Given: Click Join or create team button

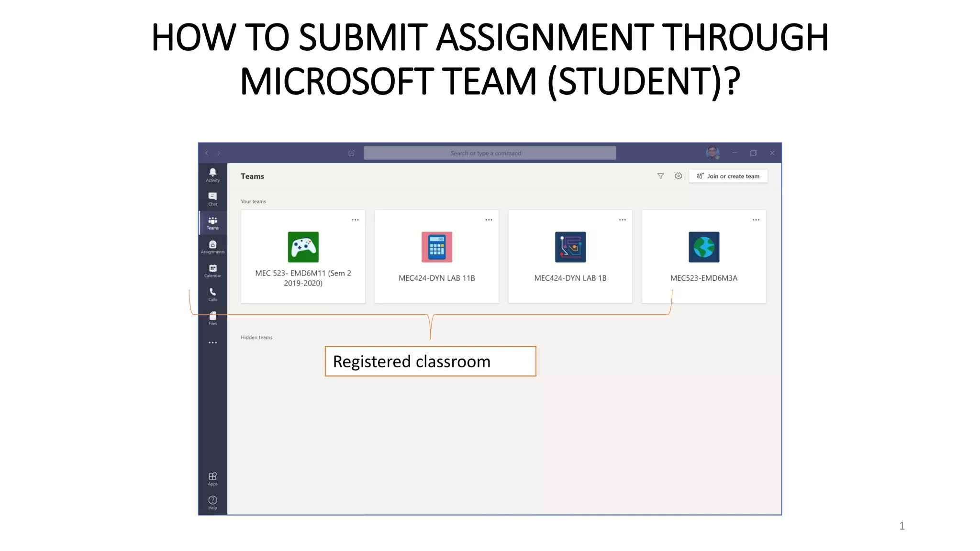Looking at the screenshot, I should [728, 176].
